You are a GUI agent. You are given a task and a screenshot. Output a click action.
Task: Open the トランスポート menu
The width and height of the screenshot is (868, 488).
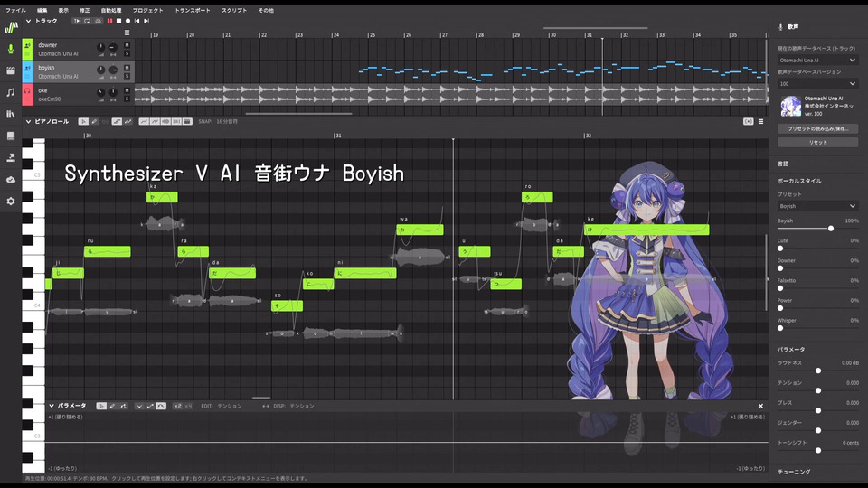pos(192,10)
